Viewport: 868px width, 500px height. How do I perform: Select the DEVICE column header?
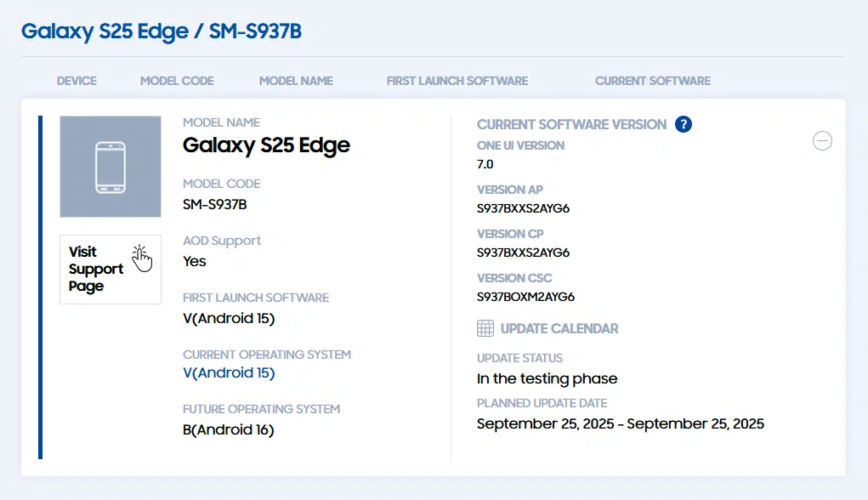[77, 81]
